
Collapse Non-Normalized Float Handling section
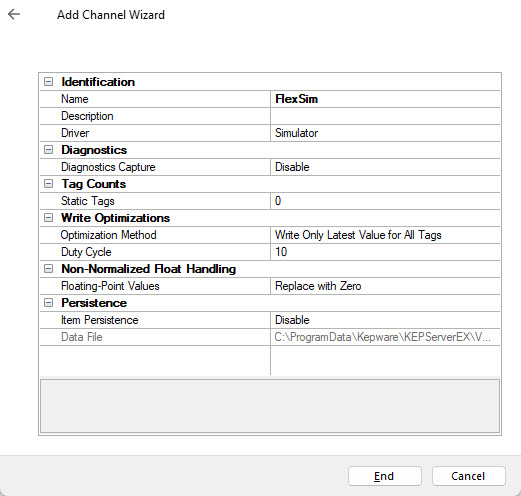coord(48,269)
